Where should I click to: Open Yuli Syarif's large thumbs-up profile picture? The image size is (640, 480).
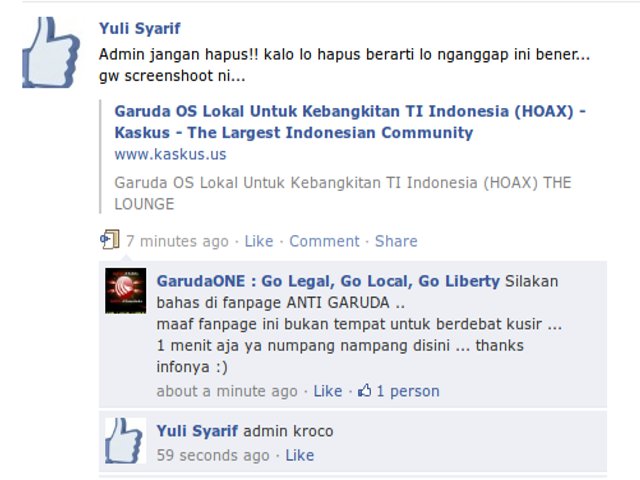[51, 52]
